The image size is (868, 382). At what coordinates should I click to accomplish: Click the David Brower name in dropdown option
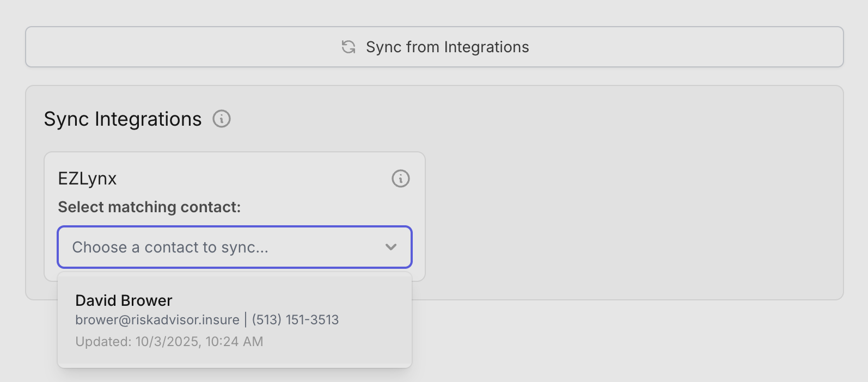pos(124,300)
